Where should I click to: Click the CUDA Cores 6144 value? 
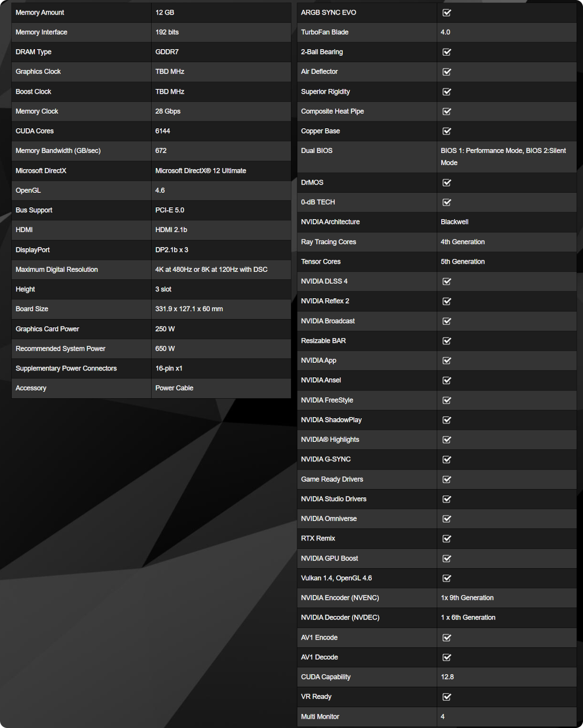click(x=163, y=131)
